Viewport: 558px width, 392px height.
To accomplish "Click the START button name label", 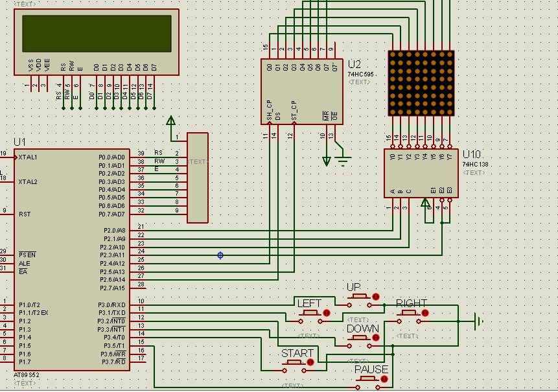I will click(297, 353).
